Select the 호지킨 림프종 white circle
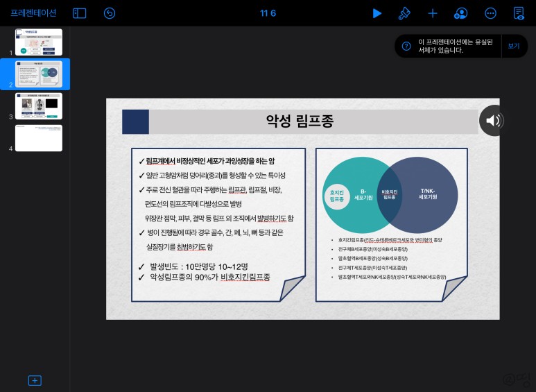 click(337, 196)
